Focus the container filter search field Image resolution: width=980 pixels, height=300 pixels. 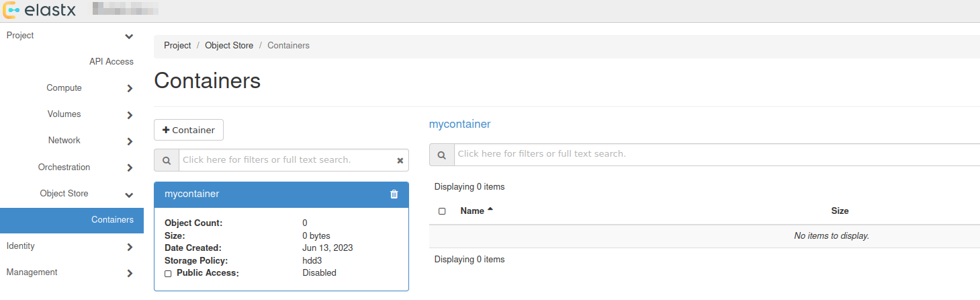pos(285,160)
